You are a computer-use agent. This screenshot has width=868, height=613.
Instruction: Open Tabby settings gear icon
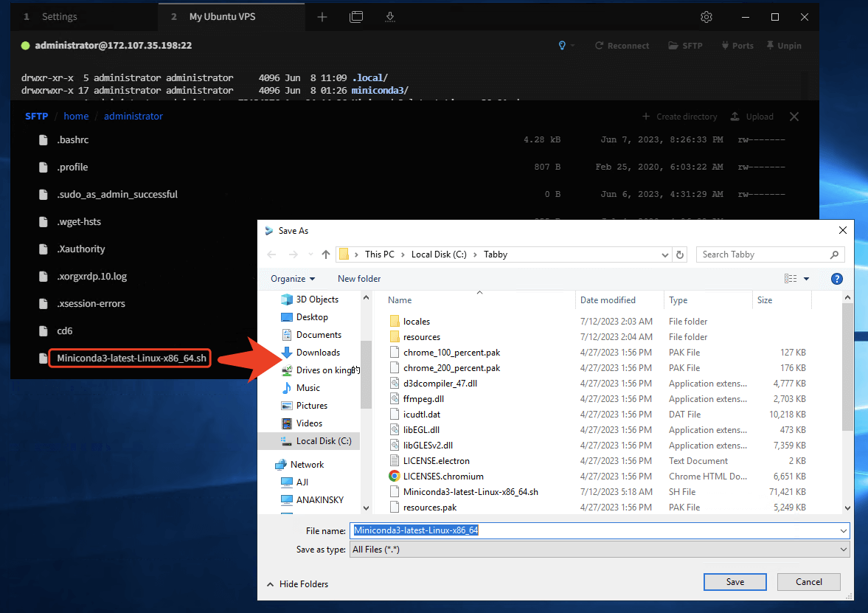point(706,17)
